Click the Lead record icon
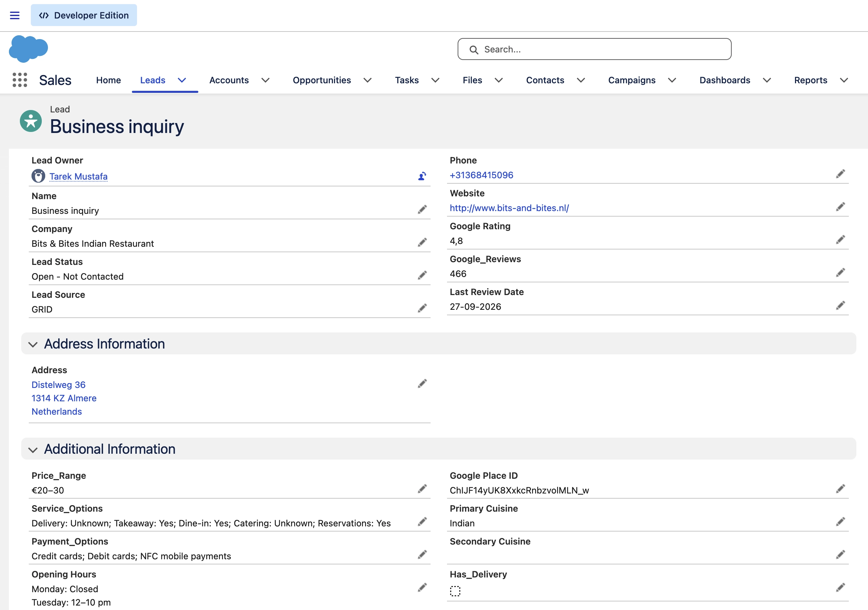This screenshot has height=610, width=868. (x=30, y=121)
